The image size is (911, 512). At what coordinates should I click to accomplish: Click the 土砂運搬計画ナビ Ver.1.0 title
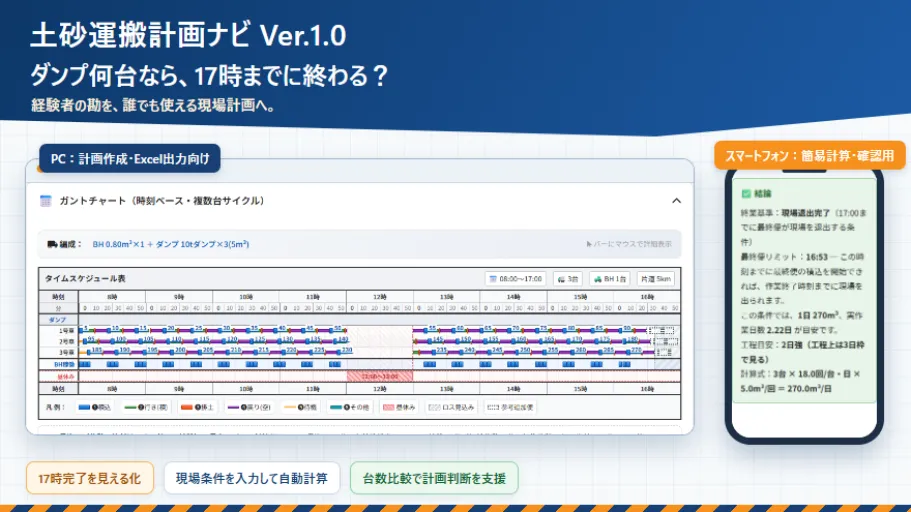(188, 35)
